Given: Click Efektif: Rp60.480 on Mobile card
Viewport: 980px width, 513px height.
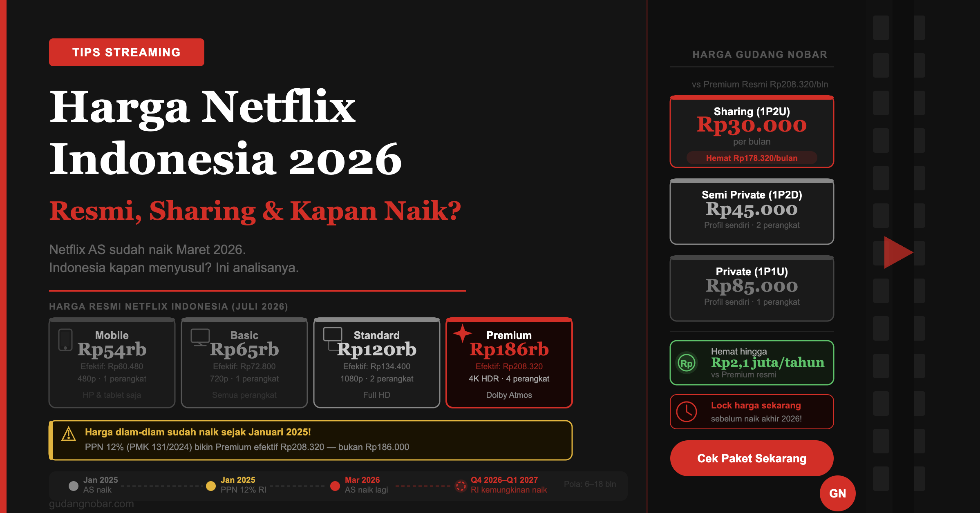Looking at the screenshot, I should (112, 366).
